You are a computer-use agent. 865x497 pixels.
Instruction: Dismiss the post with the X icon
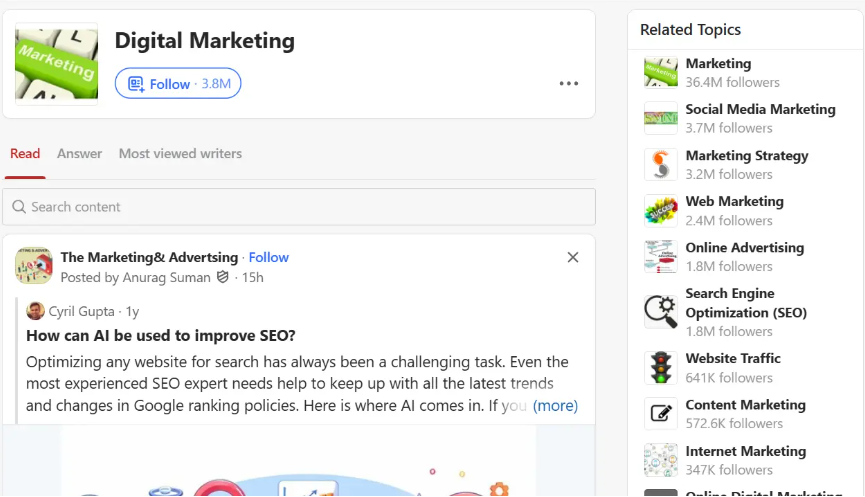(x=573, y=258)
